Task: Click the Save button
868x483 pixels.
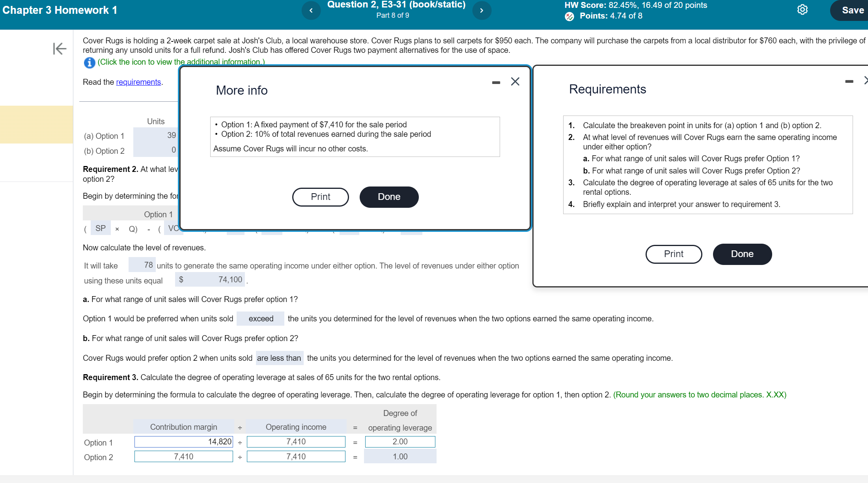Action: (x=852, y=10)
